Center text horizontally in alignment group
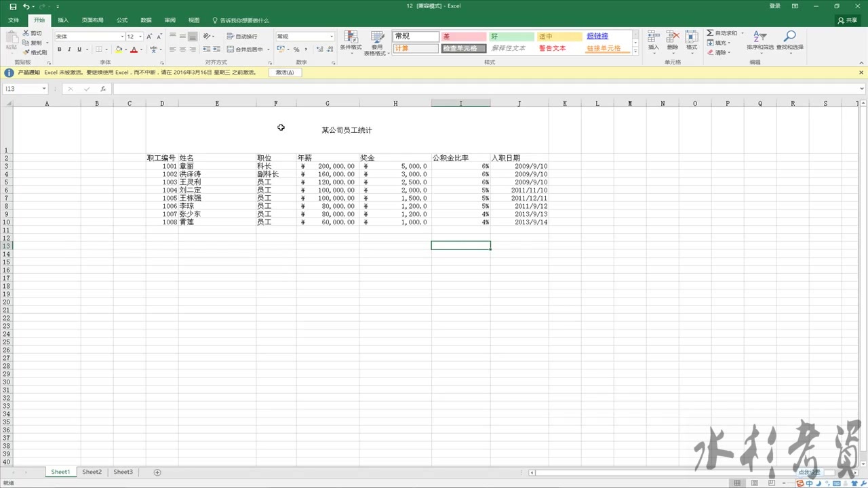This screenshot has height=488, width=868. click(182, 49)
